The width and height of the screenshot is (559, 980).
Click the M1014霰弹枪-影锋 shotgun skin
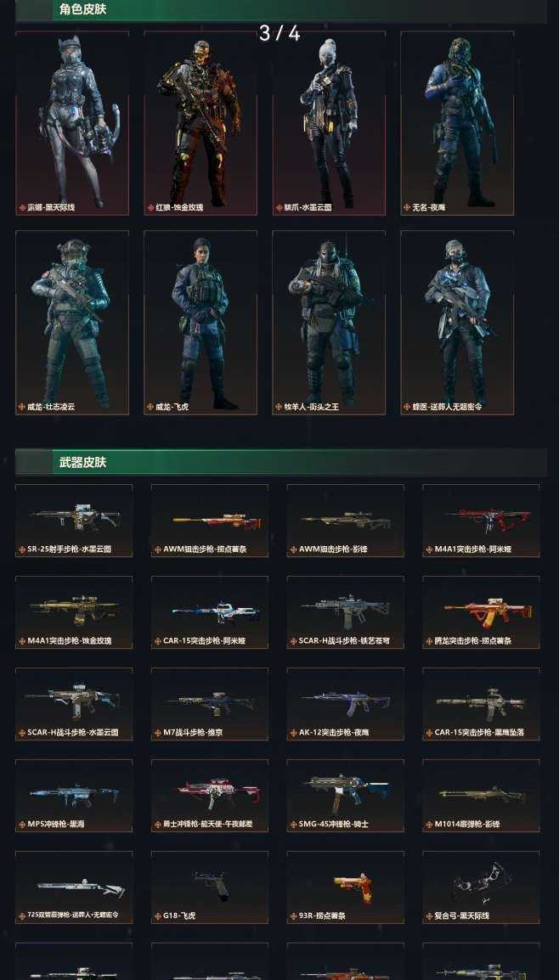(x=481, y=796)
